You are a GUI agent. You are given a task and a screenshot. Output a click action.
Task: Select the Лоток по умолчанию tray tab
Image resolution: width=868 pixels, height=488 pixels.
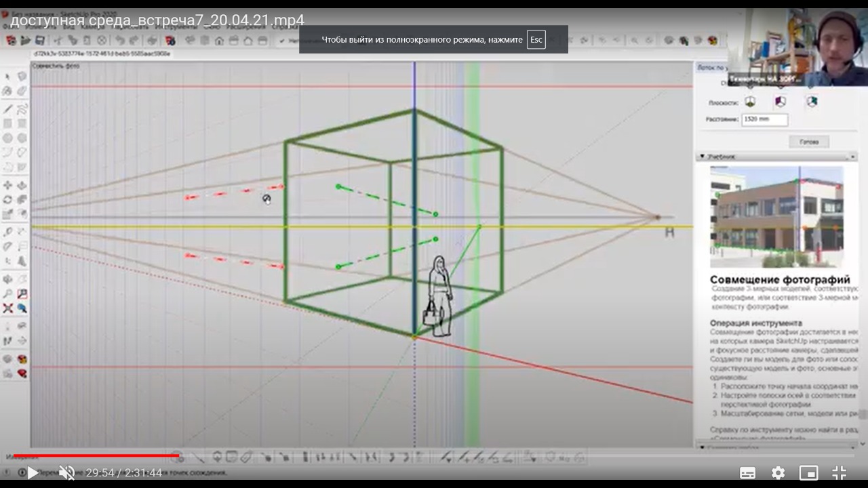click(712, 67)
